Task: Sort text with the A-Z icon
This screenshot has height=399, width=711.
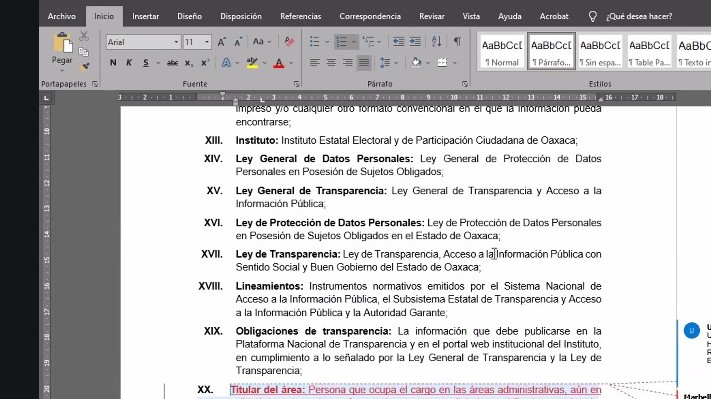Action: click(x=436, y=42)
